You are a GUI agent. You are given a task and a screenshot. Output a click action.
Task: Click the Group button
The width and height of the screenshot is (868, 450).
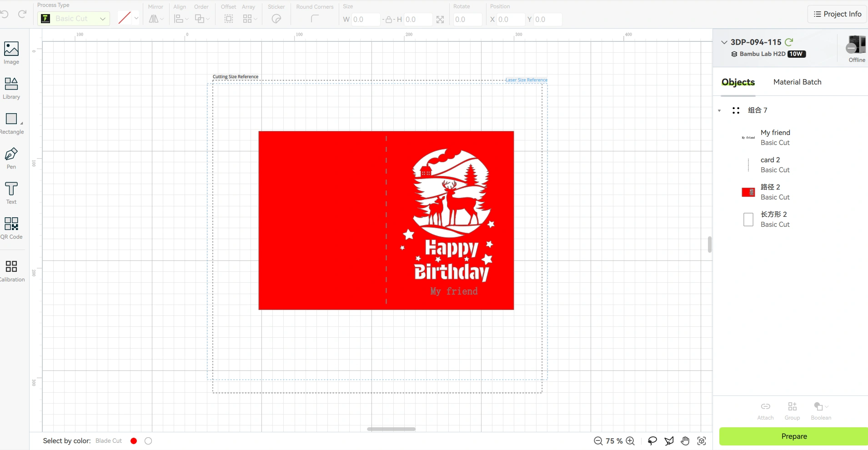click(x=793, y=411)
